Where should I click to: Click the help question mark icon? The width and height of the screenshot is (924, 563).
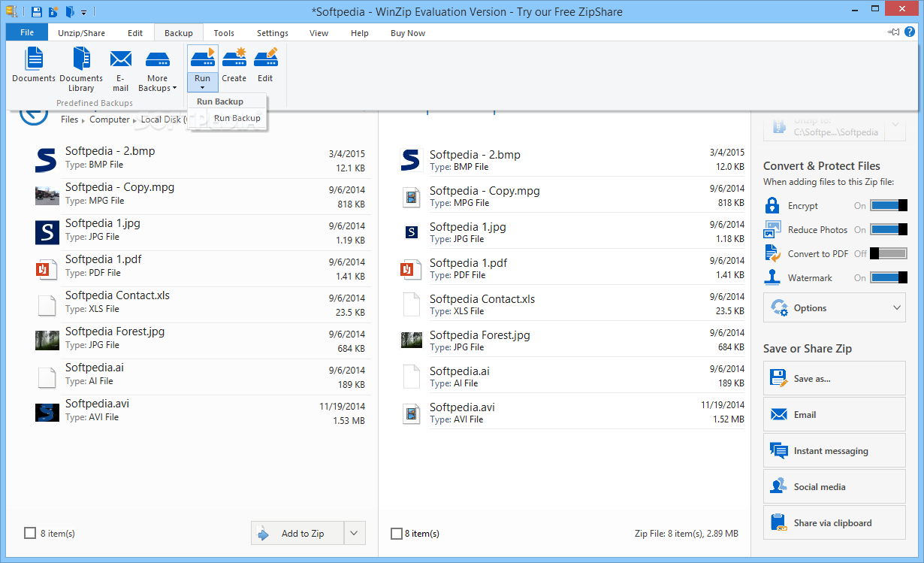point(910,32)
